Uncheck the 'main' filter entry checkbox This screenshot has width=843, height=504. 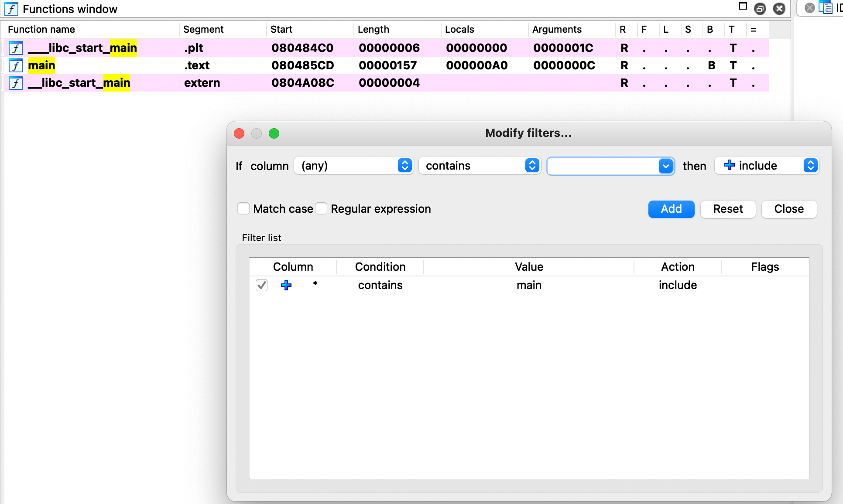(x=262, y=285)
